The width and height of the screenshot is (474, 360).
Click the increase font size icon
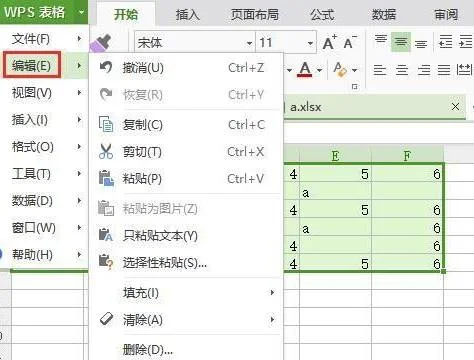pos(329,43)
